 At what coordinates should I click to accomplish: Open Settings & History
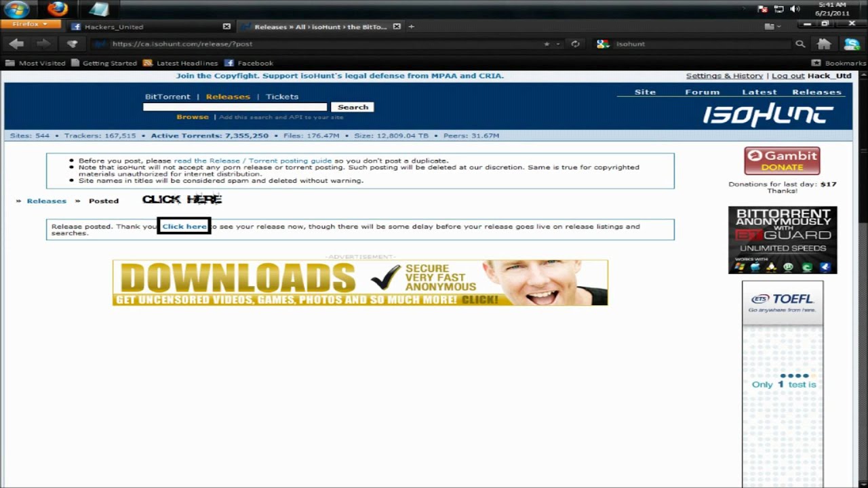click(x=724, y=76)
